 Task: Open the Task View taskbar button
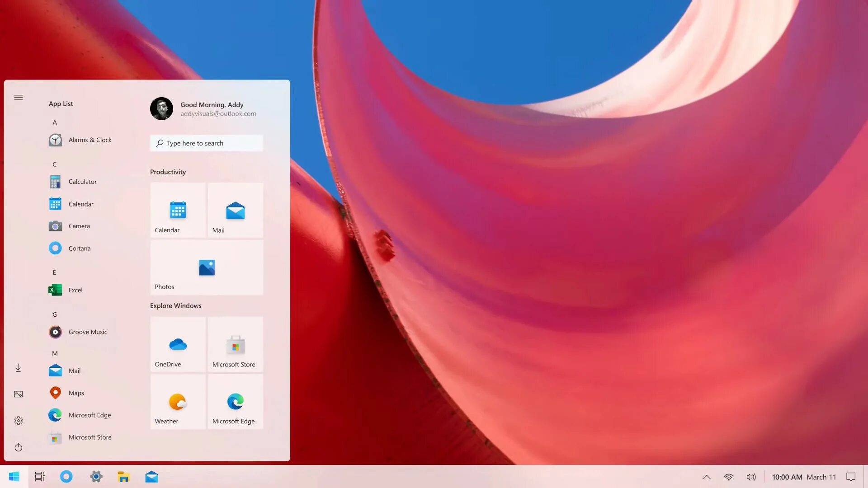coord(40,477)
